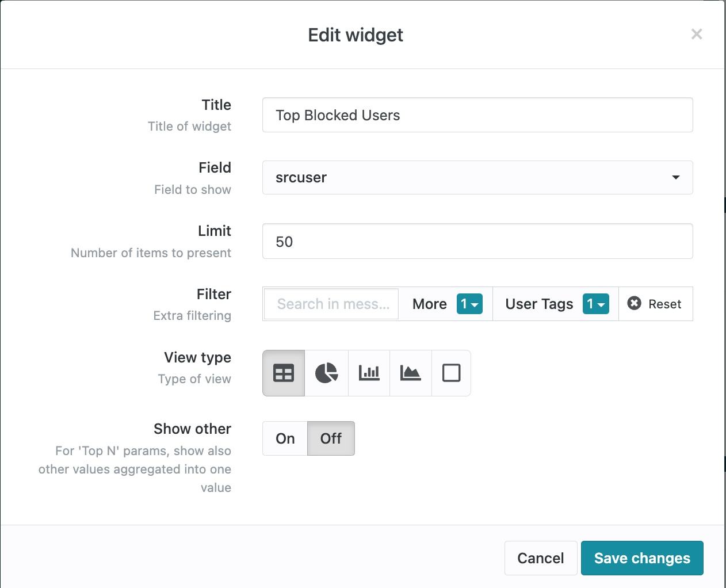Click the circled X reset symbol
Image resolution: width=726 pixels, height=588 pixels.
[x=634, y=303]
